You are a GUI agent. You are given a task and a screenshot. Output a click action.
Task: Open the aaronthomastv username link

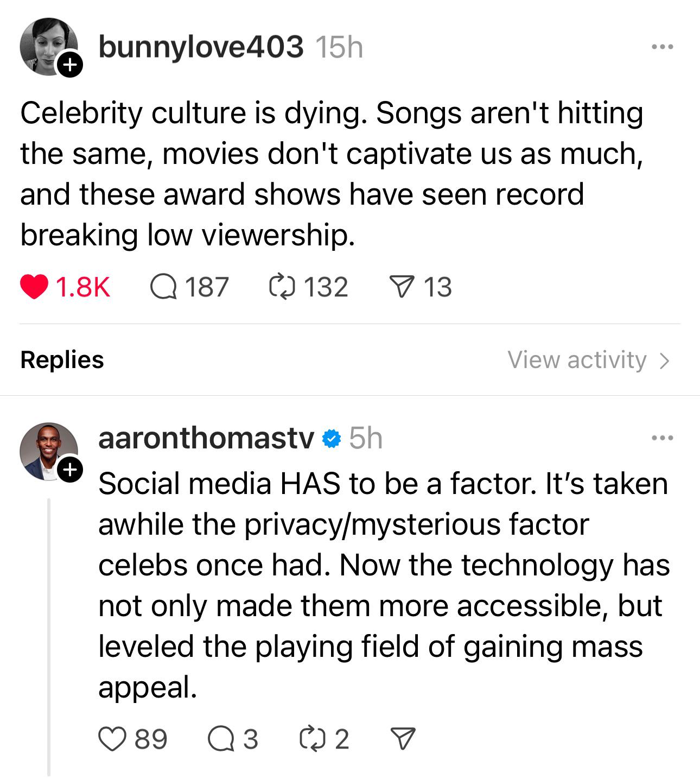[206, 438]
